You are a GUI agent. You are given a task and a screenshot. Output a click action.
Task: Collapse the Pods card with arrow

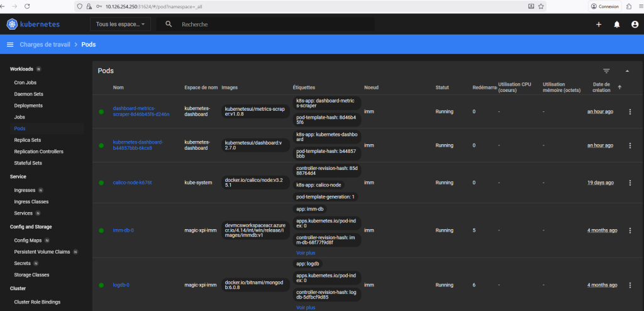coord(627,71)
